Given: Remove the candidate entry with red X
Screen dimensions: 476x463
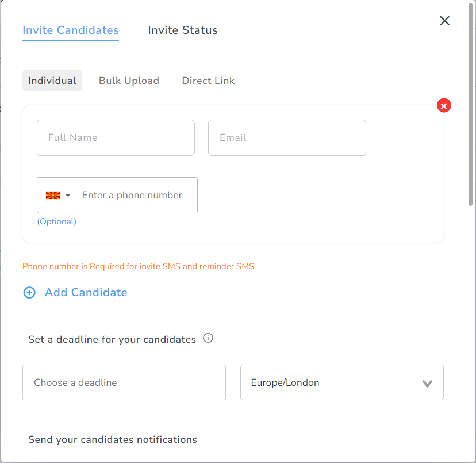Looking at the screenshot, I should (444, 106).
